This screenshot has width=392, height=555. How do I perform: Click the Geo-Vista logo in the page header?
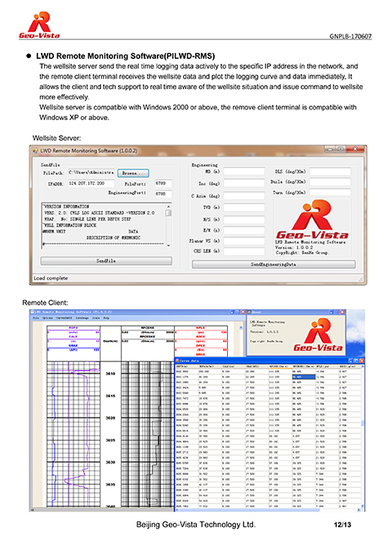point(39,25)
